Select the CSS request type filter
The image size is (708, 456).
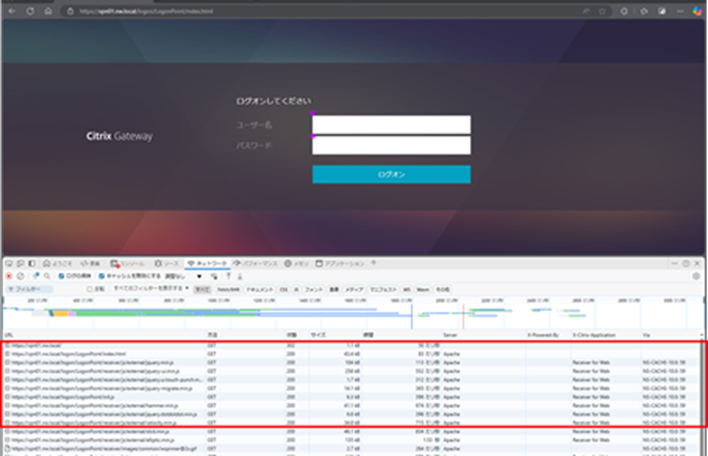(x=284, y=289)
